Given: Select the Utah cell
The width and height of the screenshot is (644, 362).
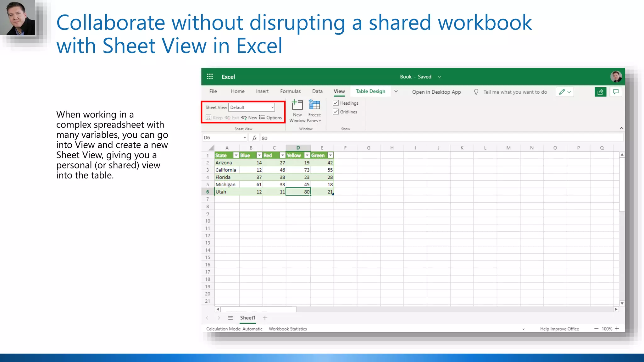Looking at the screenshot, I should (x=227, y=192).
